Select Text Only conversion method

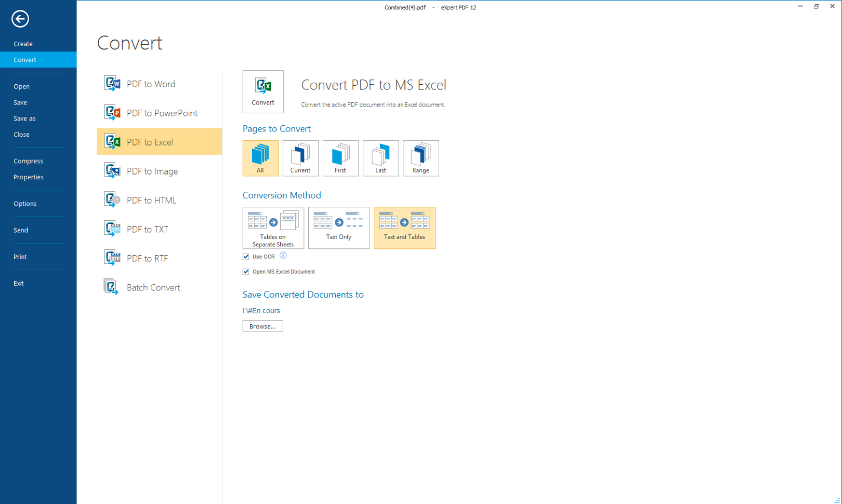tap(339, 228)
